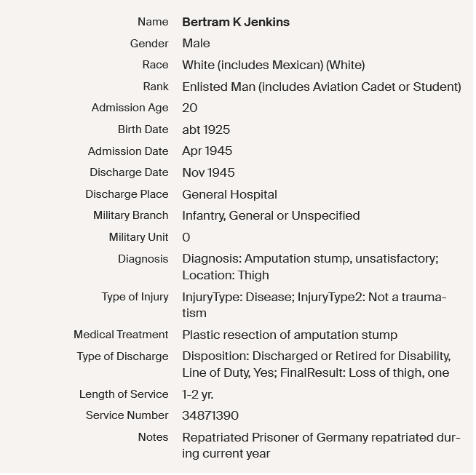Select the Length of Service value 1-2 yr.

point(198,394)
